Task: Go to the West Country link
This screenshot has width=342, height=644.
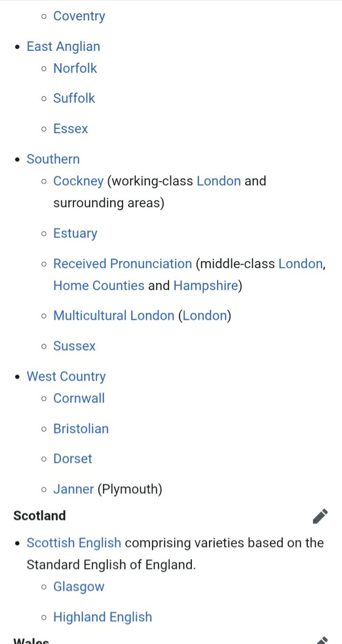Action: coord(66,376)
